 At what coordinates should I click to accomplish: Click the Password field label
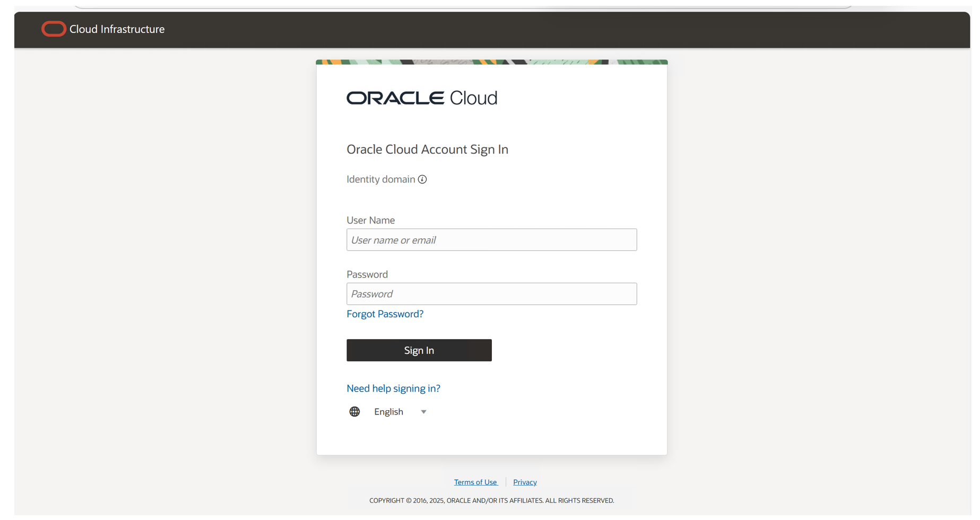(x=367, y=274)
